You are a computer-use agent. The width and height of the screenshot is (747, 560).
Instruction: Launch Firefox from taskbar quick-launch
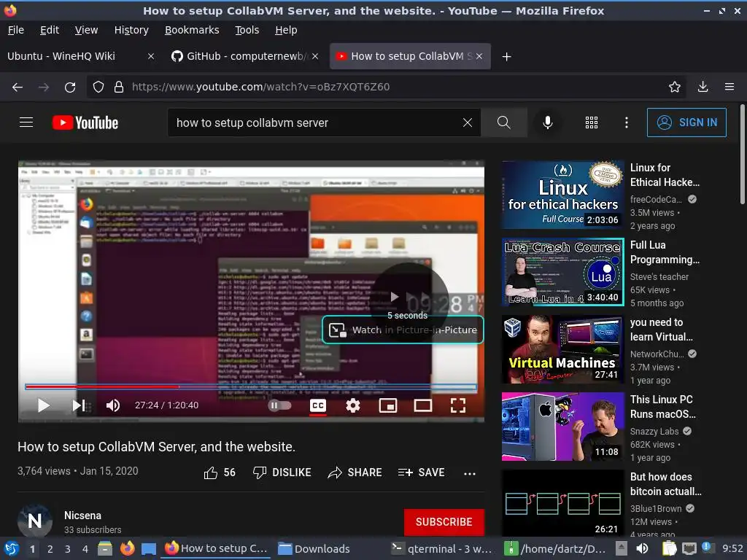pos(127,548)
